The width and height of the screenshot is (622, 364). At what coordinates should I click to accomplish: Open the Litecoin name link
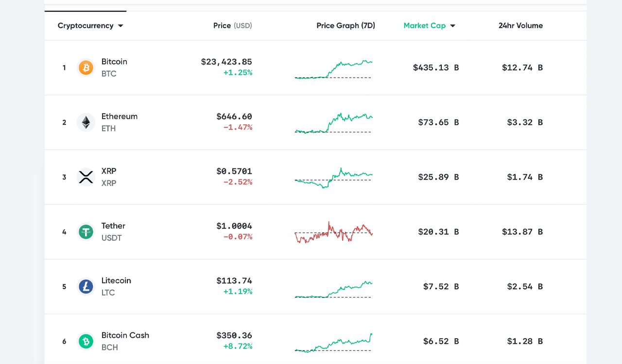pos(116,281)
